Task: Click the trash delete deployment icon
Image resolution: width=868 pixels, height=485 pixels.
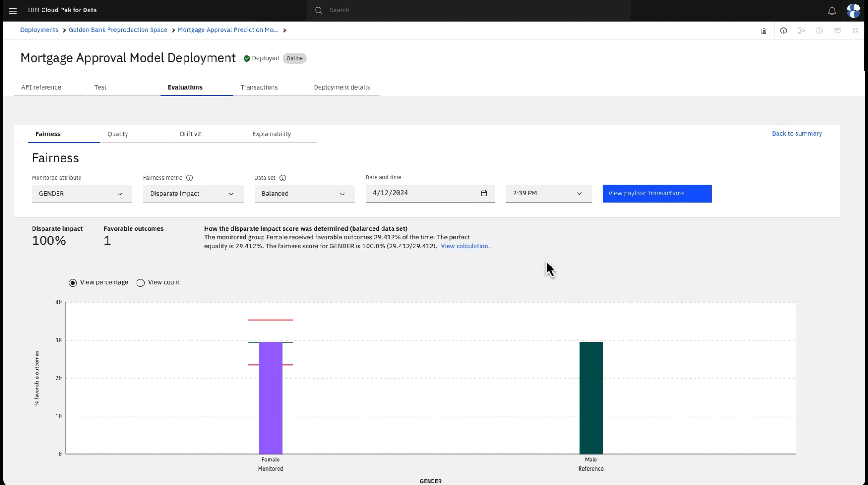Action: pyautogui.click(x=764, y=31)
